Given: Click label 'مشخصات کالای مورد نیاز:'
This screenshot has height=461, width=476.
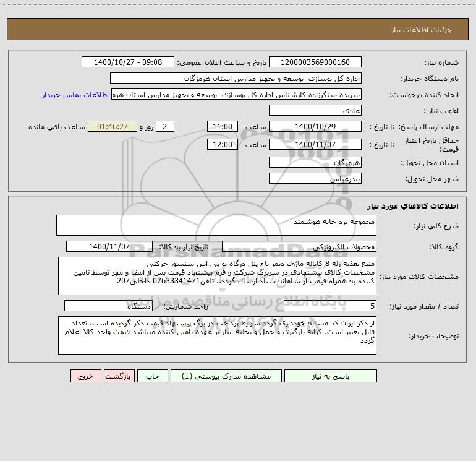Looking at the screenshot, I should 419,277.
